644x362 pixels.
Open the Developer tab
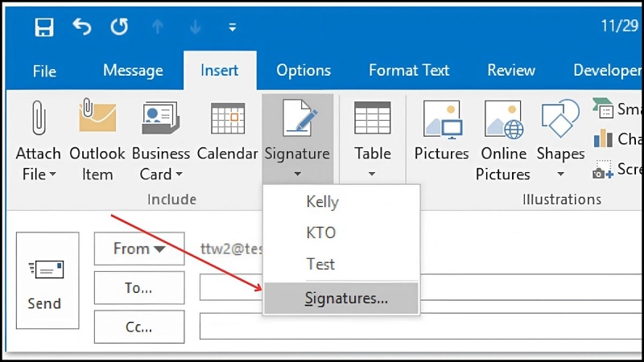[608, 71]
